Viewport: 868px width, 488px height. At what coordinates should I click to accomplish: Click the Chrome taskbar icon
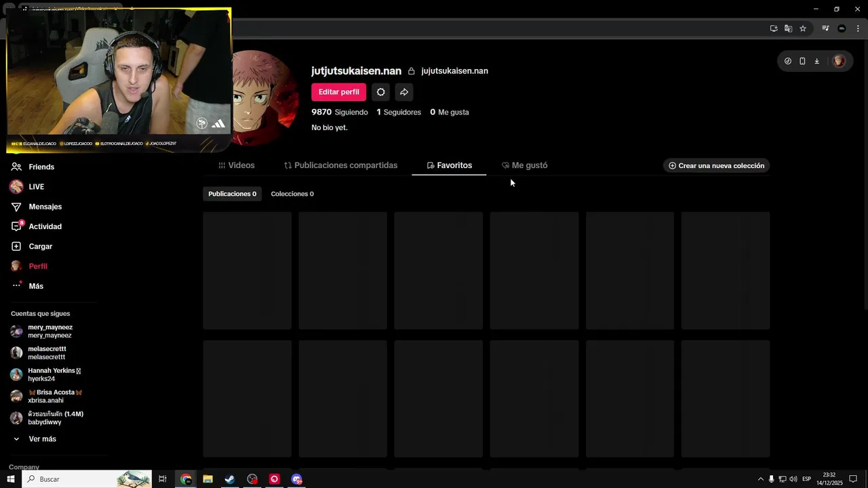coord(186,479)
